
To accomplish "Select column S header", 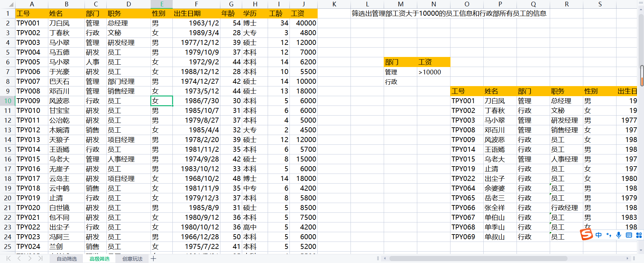I will coord(600,4).
